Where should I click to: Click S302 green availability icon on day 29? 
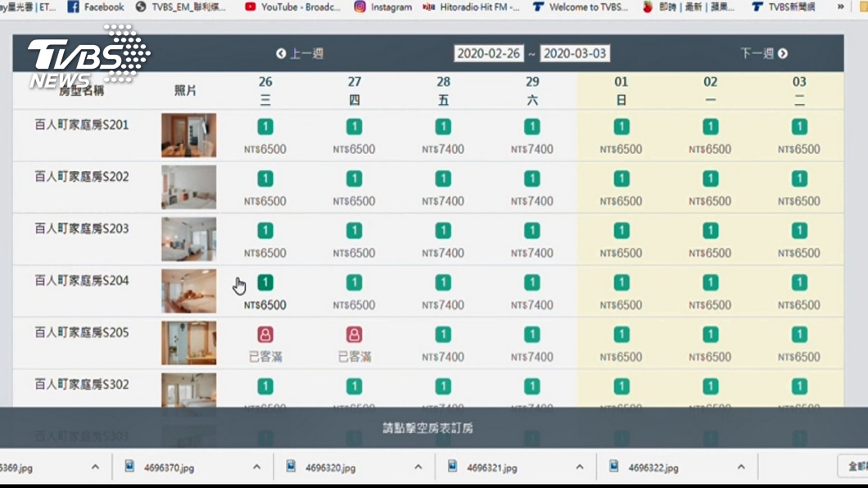pyautogui.click(x=532, y=386)
